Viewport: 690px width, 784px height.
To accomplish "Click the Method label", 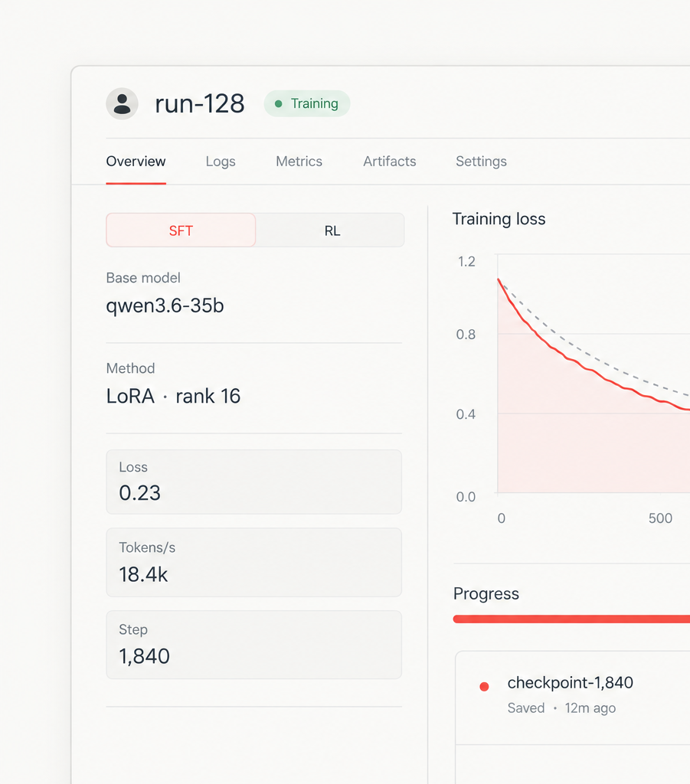I will tap(130, 368).
